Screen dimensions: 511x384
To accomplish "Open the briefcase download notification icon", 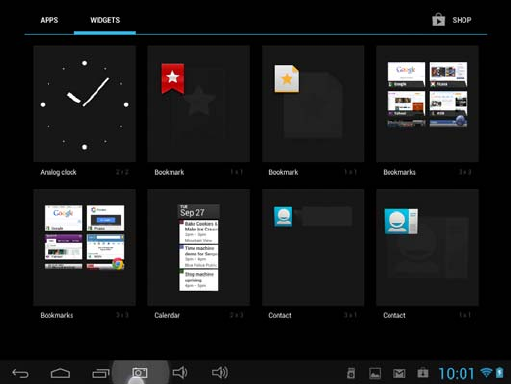I will [x=423, y=373].
